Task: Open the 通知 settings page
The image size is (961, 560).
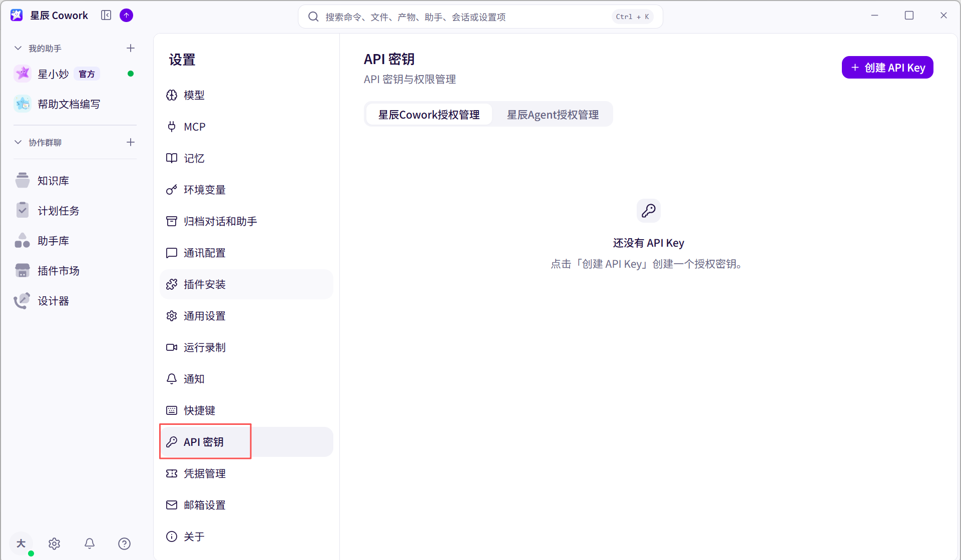Action: point(246,379)
